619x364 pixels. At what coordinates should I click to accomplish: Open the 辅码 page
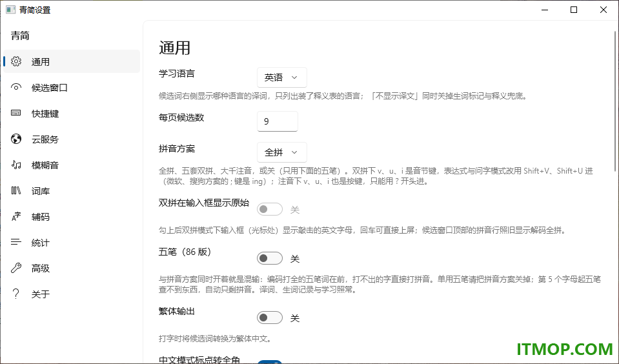pos(72,216)
